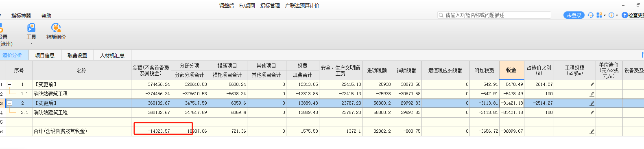Click the cell 1575.58 in the 合计 row

pyautogui.click(x=303, y=131)
